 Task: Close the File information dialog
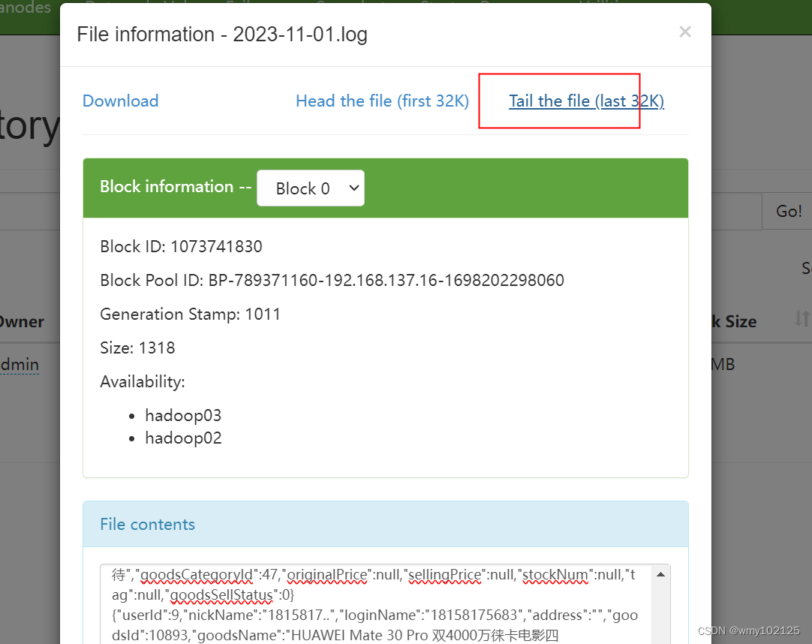[685, 32]
